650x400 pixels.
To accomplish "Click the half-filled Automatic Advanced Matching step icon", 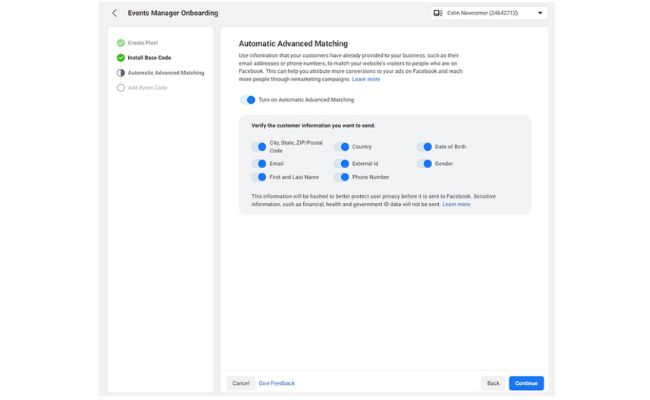I will tap(121, 73).
